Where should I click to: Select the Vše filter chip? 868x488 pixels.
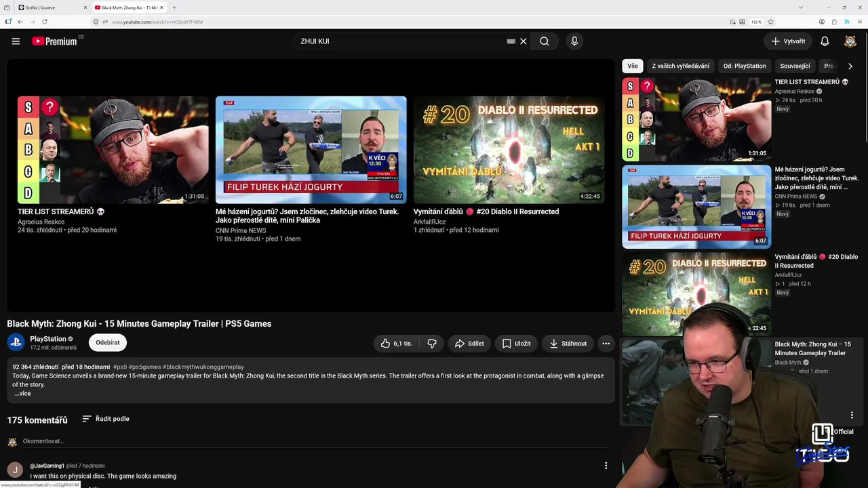(x=632, y=66)
